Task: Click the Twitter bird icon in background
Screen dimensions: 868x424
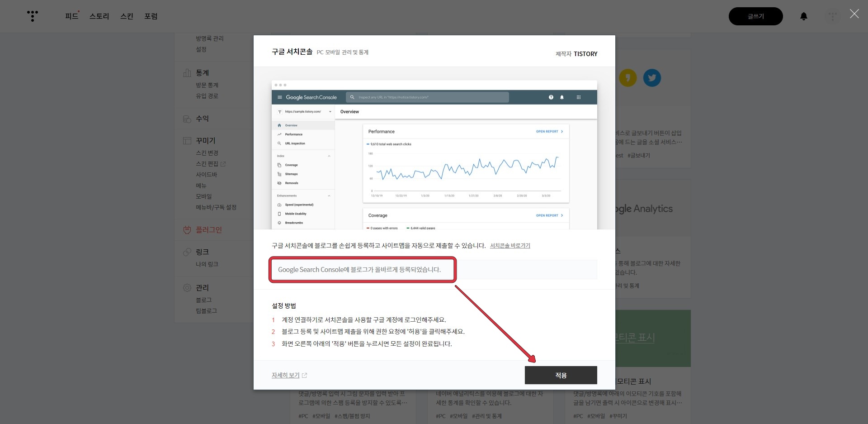Action: 652,78
